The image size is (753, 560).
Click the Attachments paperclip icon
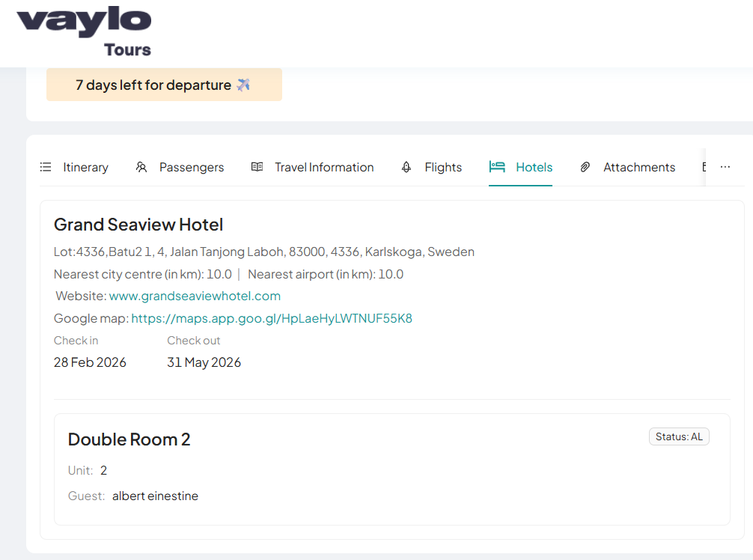(x=585, y=167)
